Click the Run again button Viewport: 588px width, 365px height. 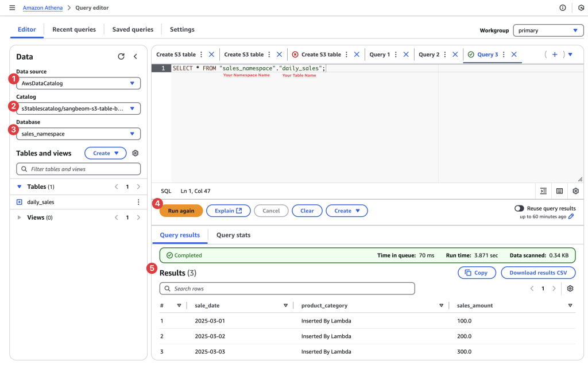(x=181, y=211)
